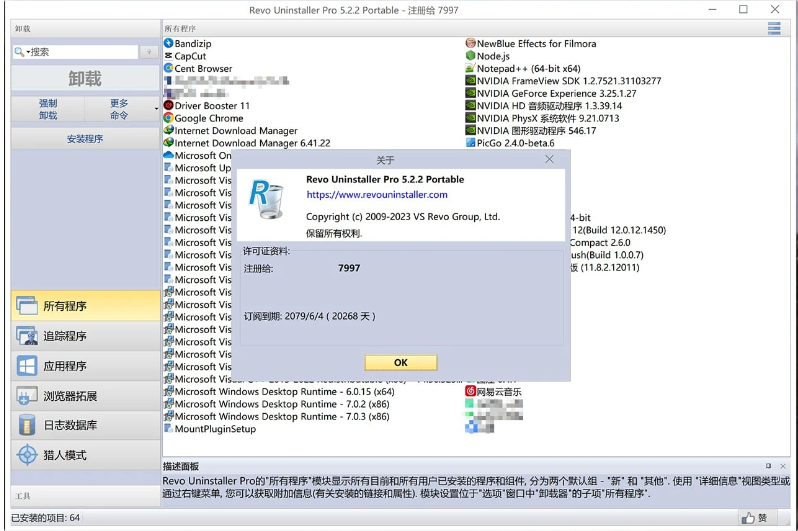Click the 强制卸载 button
Image resolution: width=798 pixels, height=531 pixels.
click(47, 109)
